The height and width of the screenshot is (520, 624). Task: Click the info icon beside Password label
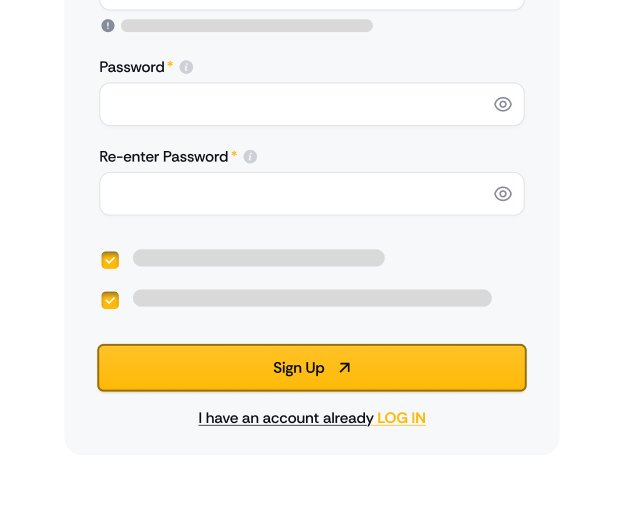186,67
